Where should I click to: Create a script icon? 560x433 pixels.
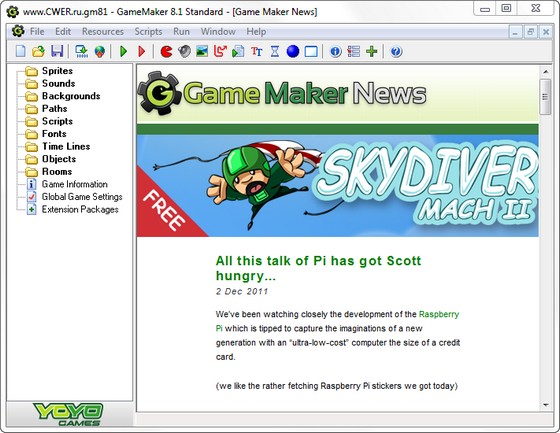coord(238,51)
